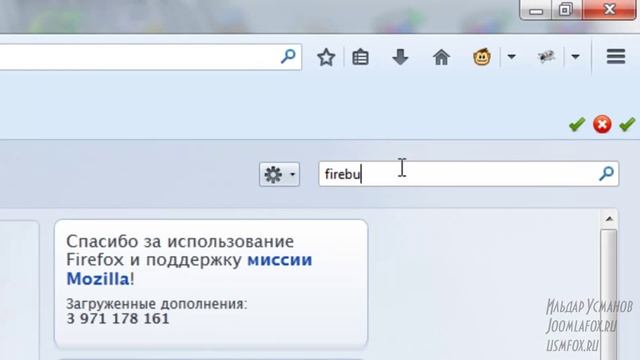Open the gear tools dropdown for add-ons

click(x=280, y=174)
